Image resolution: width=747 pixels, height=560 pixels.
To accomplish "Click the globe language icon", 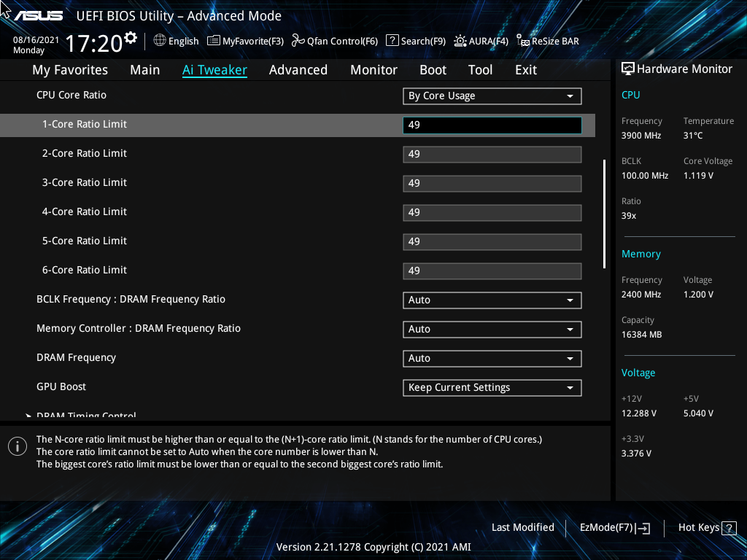I will click(x=160, y=41).
